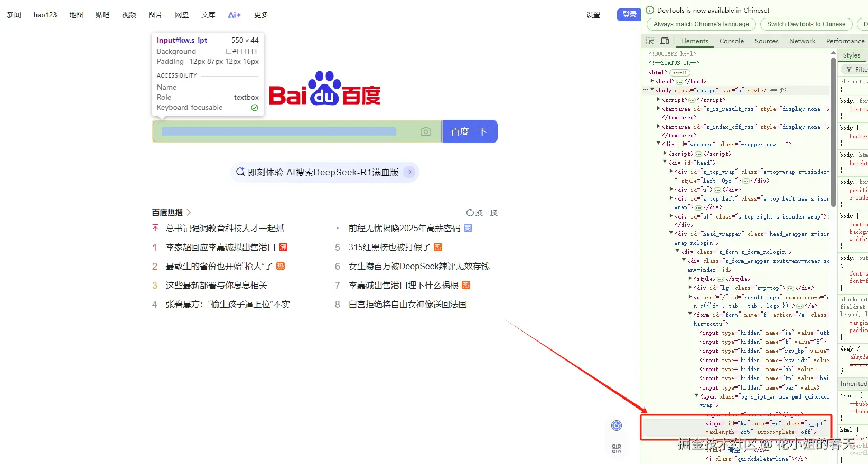Expand the div id="s_top_wrap" node
868x464 pixels.
click(x=671, y=171)
